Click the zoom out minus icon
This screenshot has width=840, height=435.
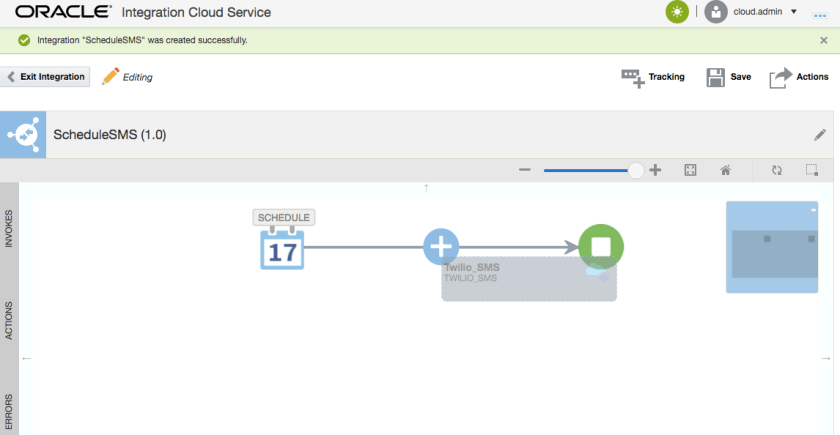click(x=524, y=171)
